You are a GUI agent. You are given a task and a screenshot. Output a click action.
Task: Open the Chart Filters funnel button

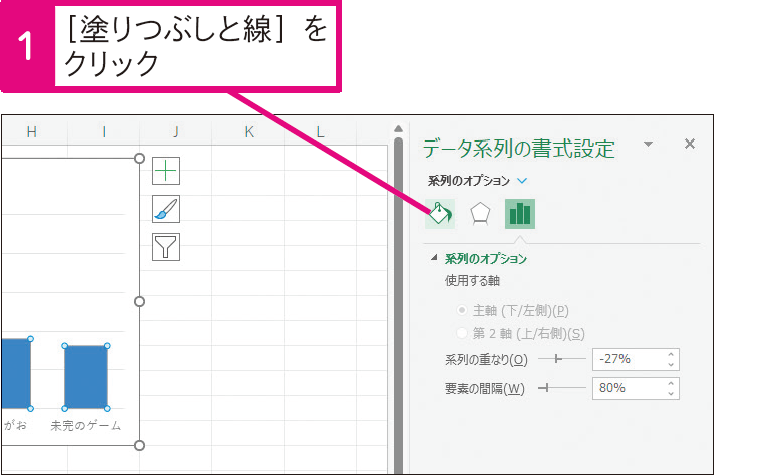point(166,247)
